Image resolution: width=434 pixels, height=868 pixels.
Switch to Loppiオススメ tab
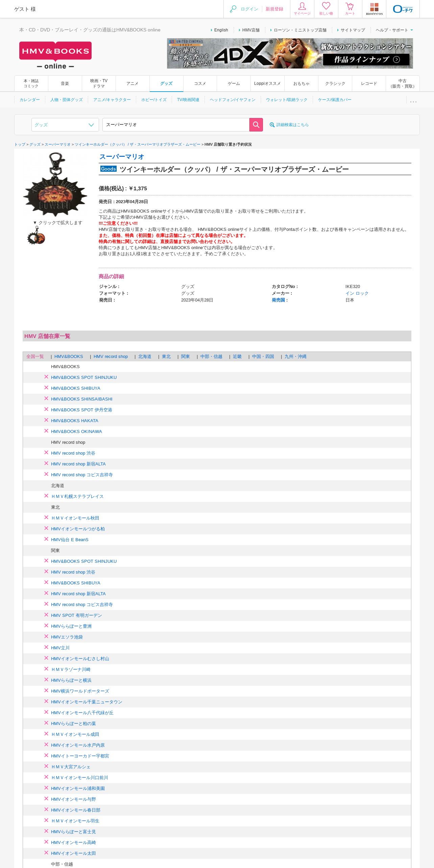click(267, 83)
